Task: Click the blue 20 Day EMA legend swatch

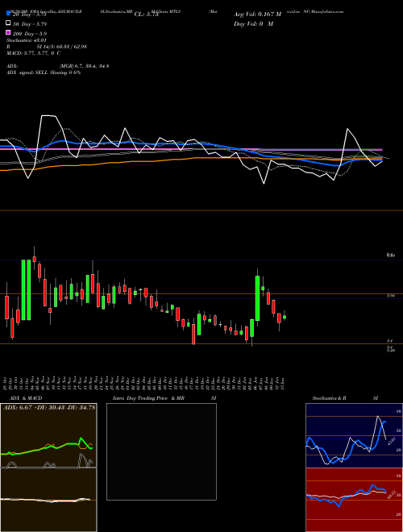Action: pos(8,14)
